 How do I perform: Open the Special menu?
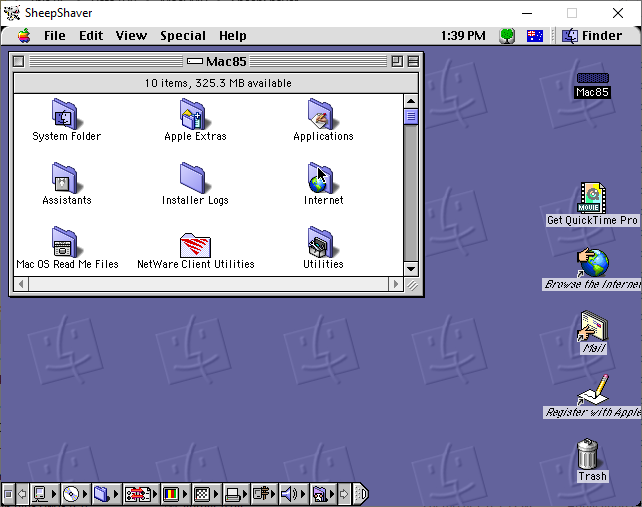pos(183,36)
